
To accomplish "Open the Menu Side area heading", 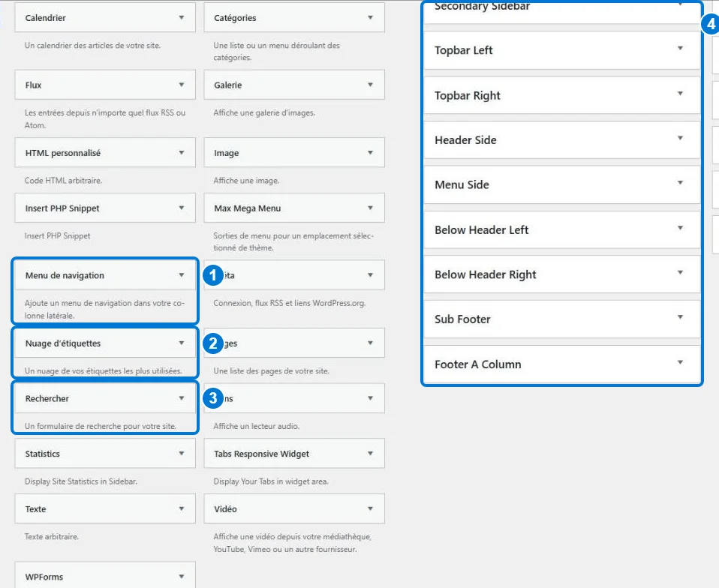I will [x=462, y=184].
